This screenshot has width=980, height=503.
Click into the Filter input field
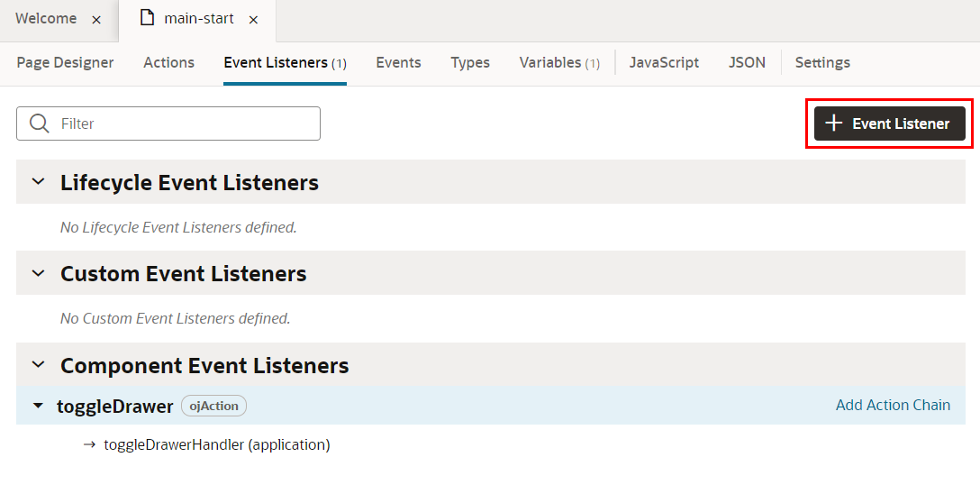(185, 123)
